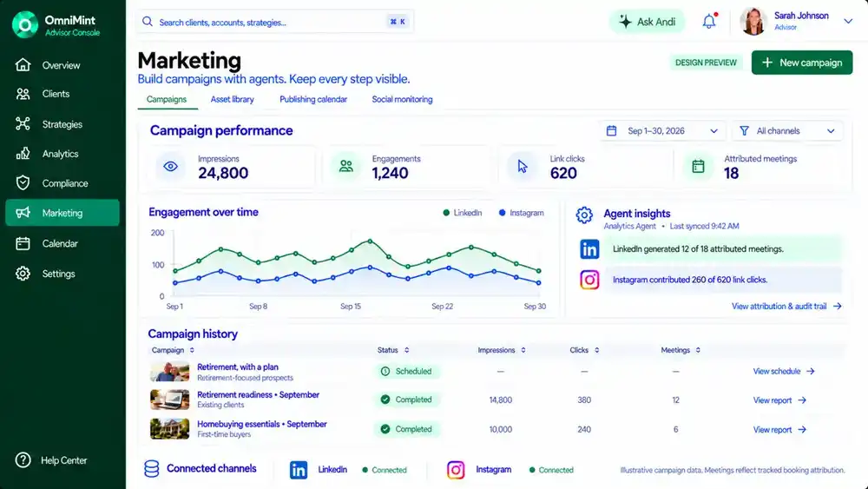Switch to the Publishing calendar tab
868x489 pixels.
point(313,100)
